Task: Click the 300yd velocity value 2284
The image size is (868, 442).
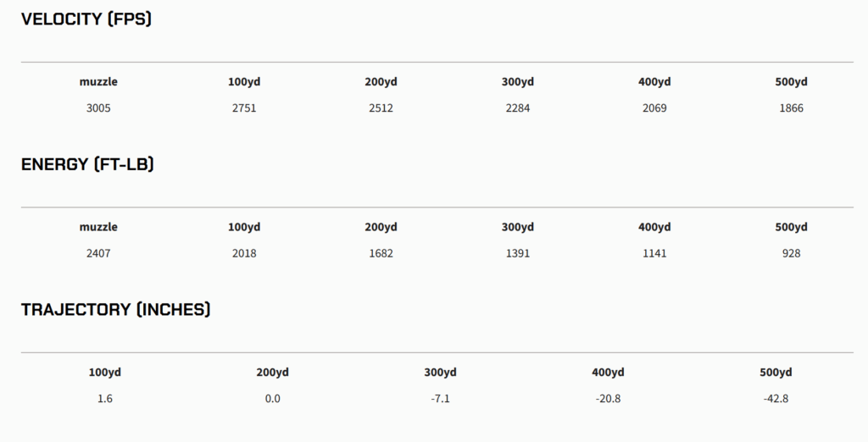Action: [x=517, y=108]
